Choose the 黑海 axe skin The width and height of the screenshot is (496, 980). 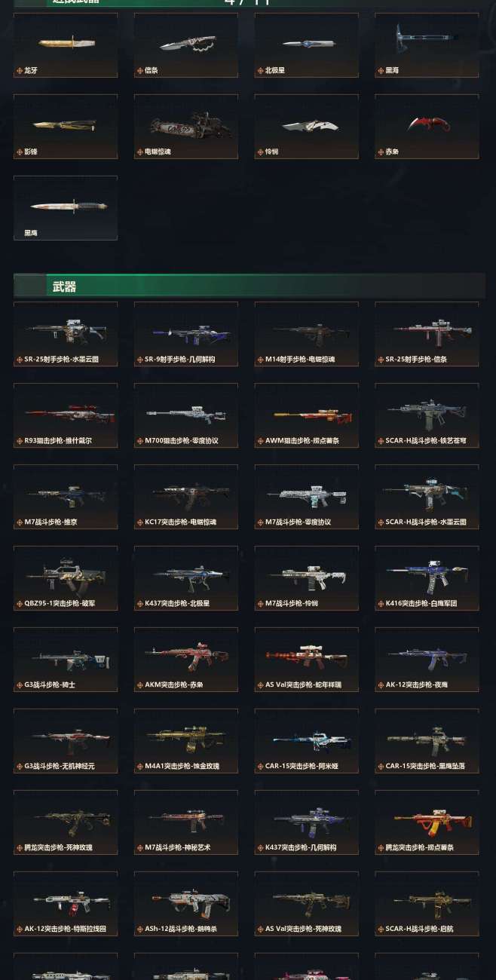pyautogui.click(x=427, y=45)
